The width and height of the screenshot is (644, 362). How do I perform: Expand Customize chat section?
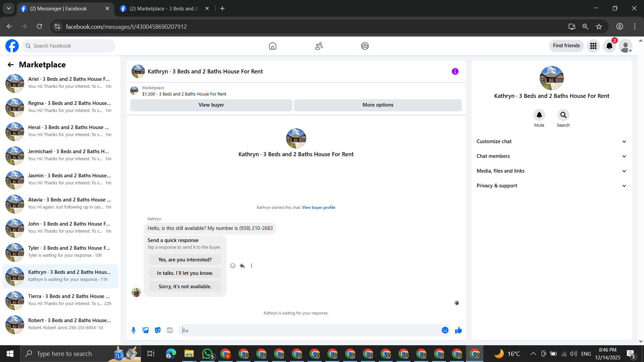coord(551,141)
